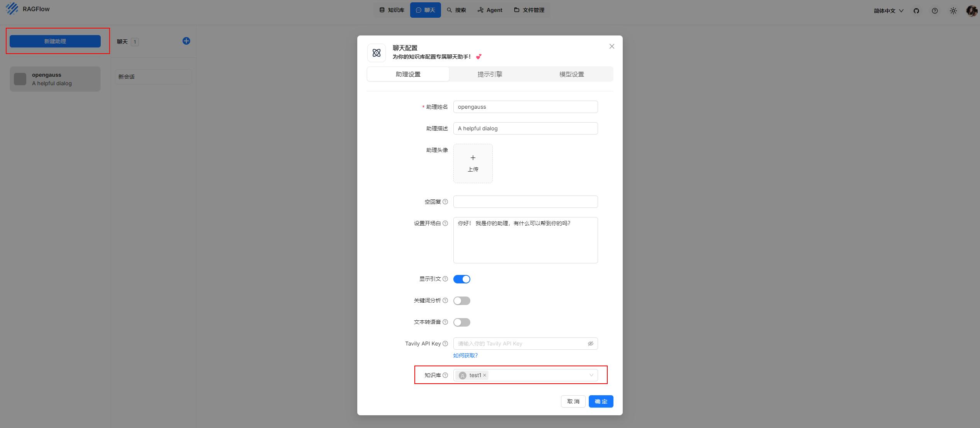Show help tooltip for 显示引文
This screenshot has width=980, height=428.
445,279
